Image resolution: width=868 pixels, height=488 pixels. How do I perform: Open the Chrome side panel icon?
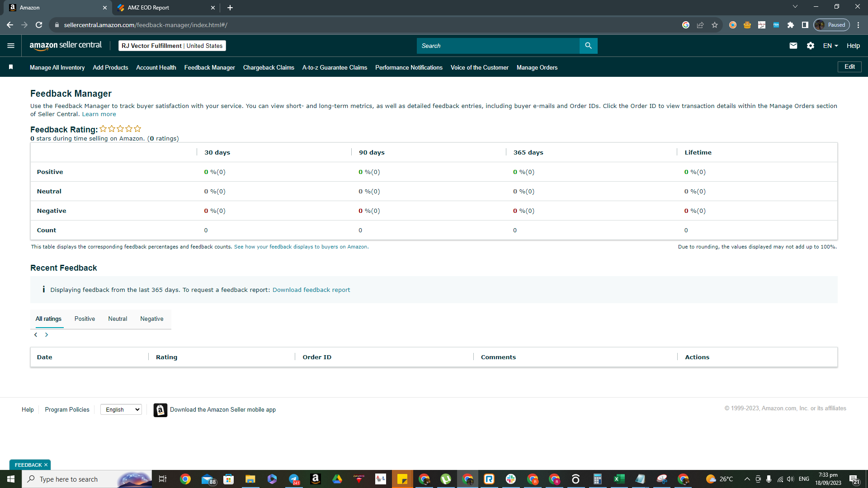[x=805, y=25]
